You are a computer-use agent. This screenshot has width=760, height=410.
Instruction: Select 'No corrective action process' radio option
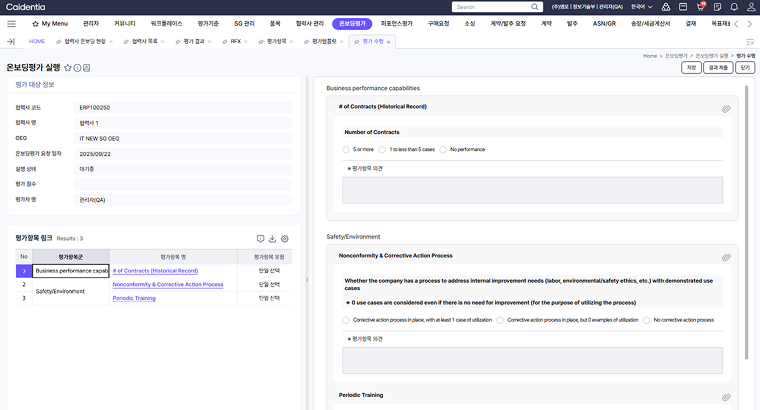tap(646, 320)
